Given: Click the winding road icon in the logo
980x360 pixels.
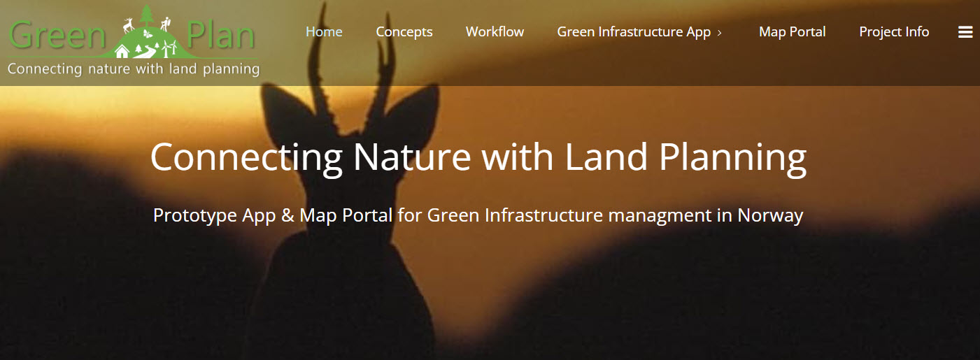Looking at the screenshot, I should point(147,50).
